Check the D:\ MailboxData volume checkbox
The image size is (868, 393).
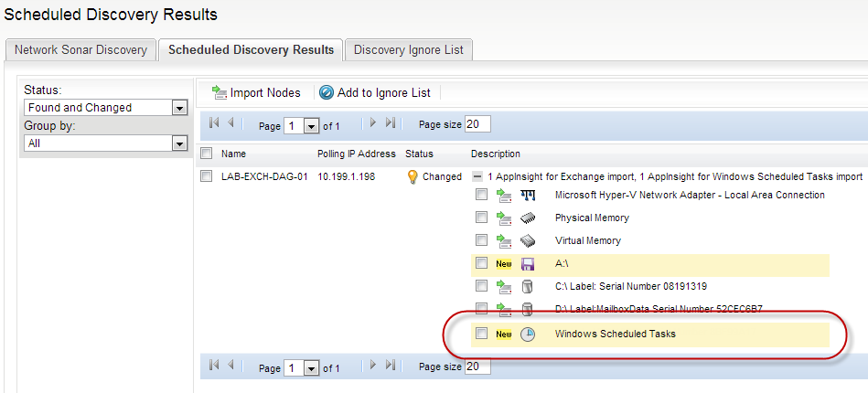[x=482, y=308]
